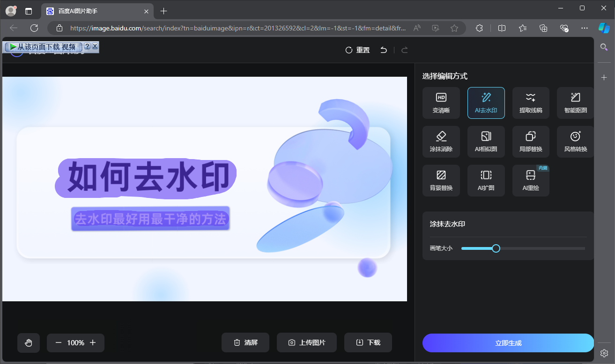Select the 智能抠图 smart cutout tool

click(x=575, y=102)
